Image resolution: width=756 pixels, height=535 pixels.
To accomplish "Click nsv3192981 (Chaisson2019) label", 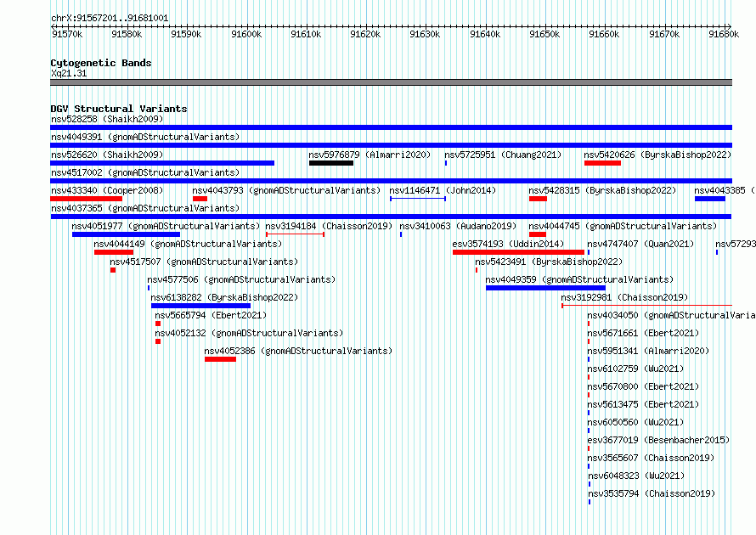I will click(x=624, y=297).
